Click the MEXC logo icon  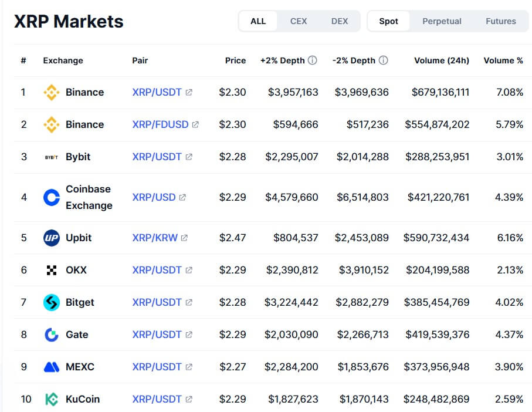pyautogui.click(x=52, y=367)
